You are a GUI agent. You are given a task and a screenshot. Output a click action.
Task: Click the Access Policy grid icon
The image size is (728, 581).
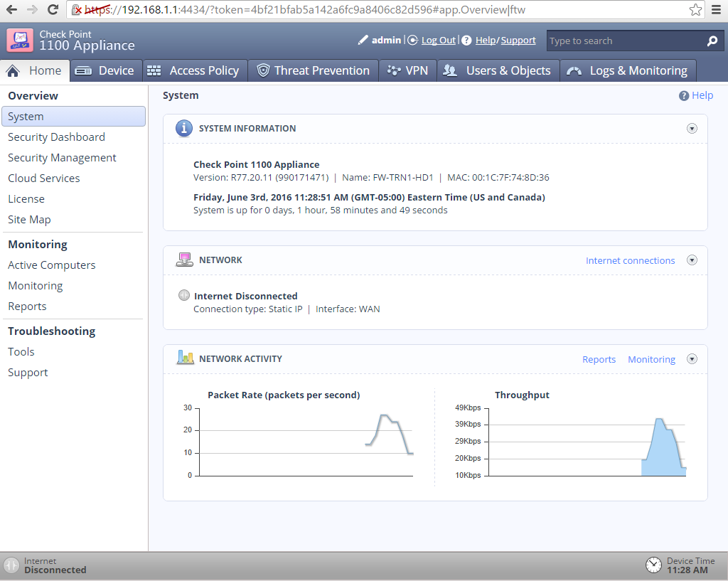click(x=154, y=70)
